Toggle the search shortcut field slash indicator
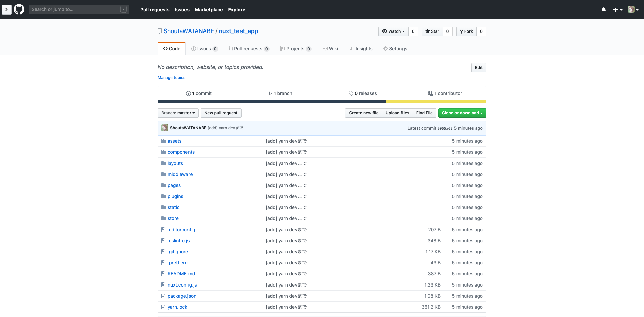Viewport: 644px width, 317px height. coord(124,9)
